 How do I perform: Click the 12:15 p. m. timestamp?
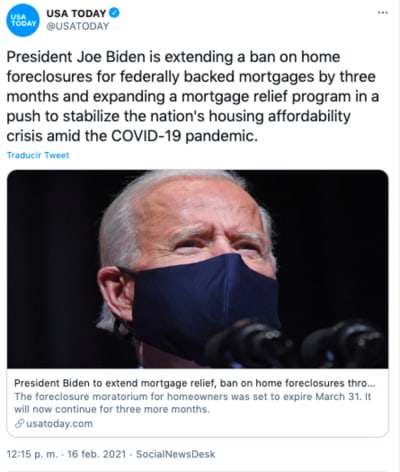point(32,454)
